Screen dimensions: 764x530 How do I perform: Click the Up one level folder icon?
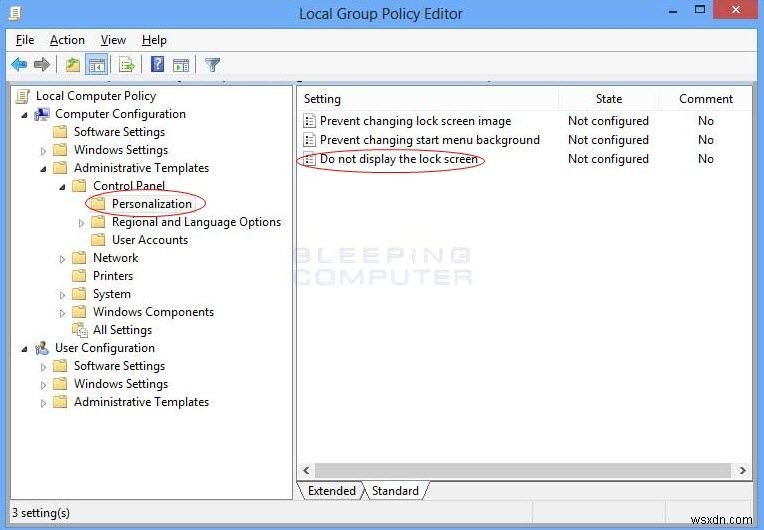click(x=73, y=64)
